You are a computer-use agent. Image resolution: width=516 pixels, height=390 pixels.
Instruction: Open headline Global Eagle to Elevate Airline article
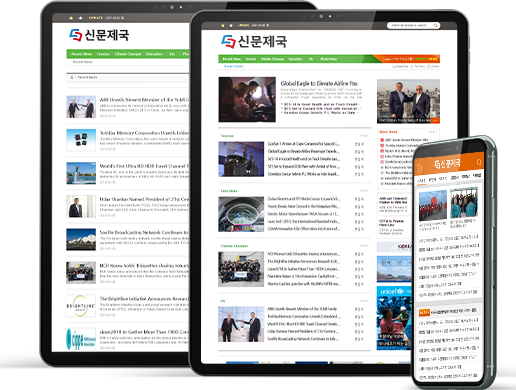coord(319,83)
